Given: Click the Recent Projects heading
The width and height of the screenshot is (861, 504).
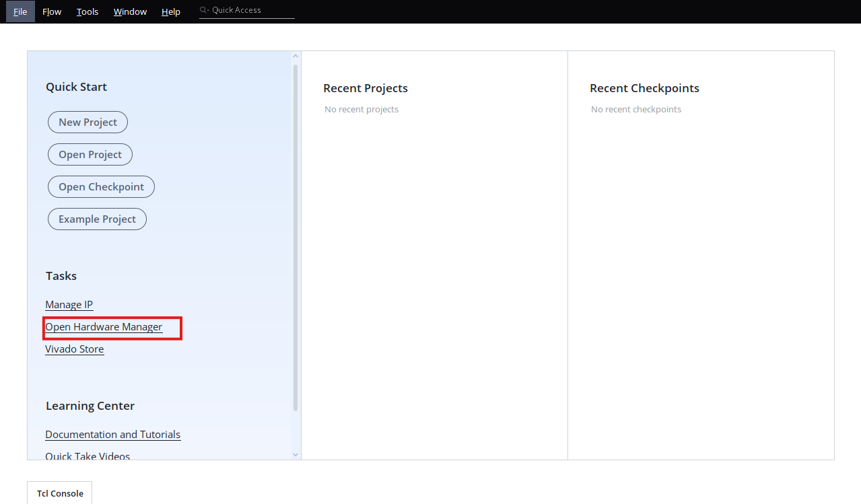Looking at the screenshot, I should pyautogui.click(x=366, y=88).
